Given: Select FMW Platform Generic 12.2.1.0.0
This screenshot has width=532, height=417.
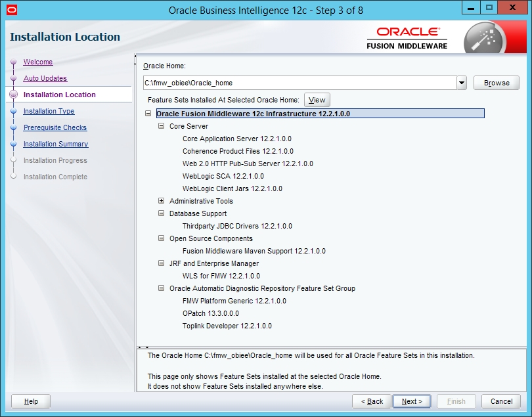Looking at the screenshot, I should click(x=234, y=301).
